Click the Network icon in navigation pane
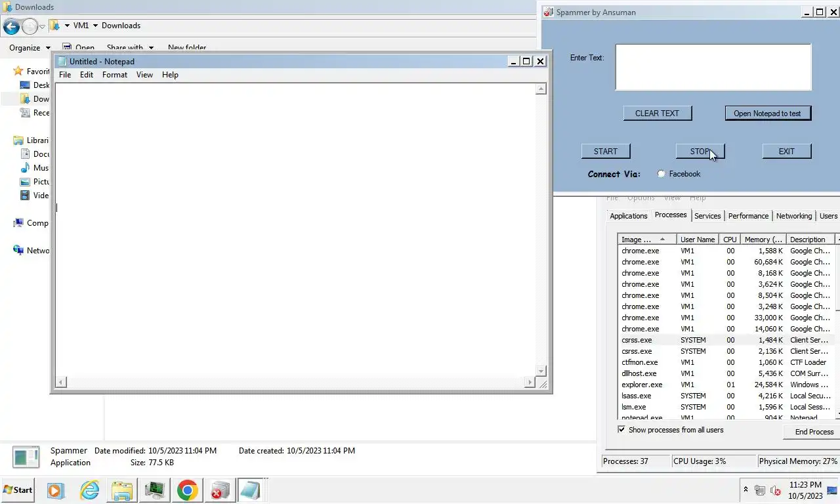The height and width of the screenshot is (504, 840). (18, 250)
